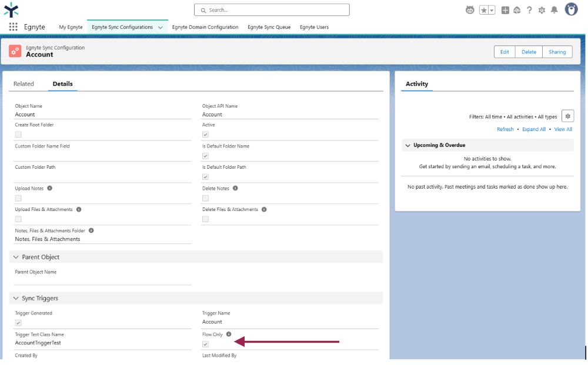This screenshot has width=588, height=365.
Task: Click the AccountTriggerTest value
Action: 38,343
